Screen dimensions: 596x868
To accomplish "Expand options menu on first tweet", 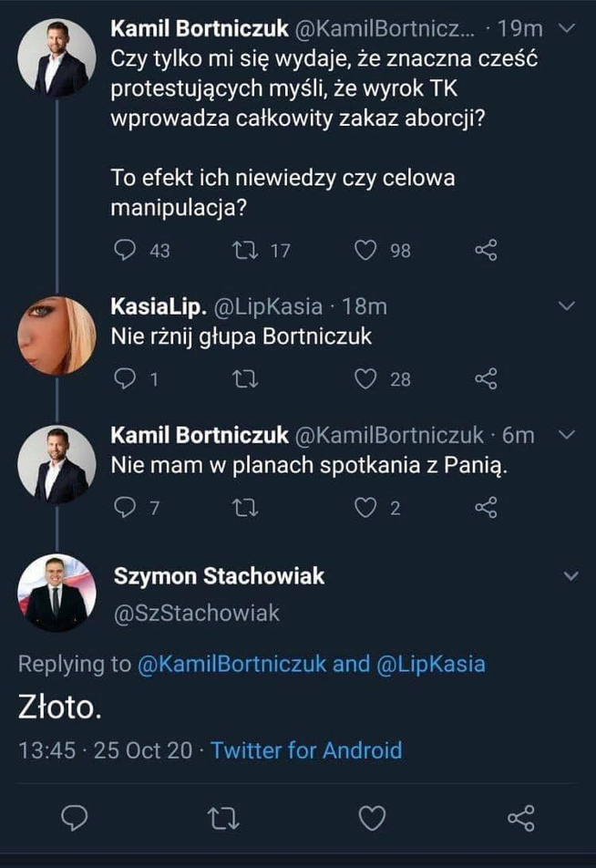I will tap(566, 29).
